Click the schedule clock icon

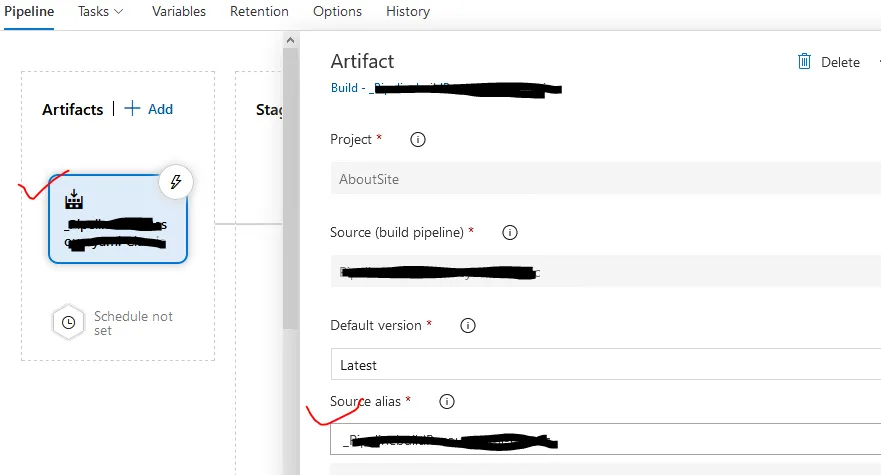[x=68, y=322]
